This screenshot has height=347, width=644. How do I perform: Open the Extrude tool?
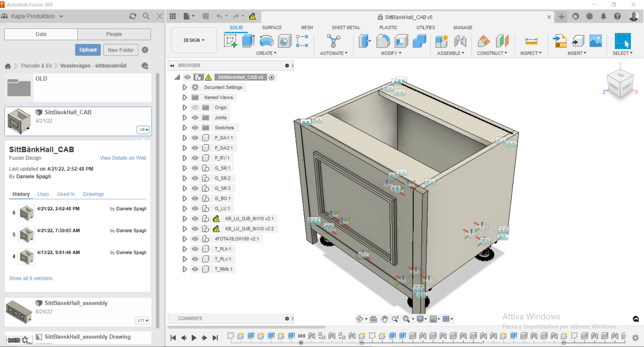pyautogui.click(x=248, y=41)
